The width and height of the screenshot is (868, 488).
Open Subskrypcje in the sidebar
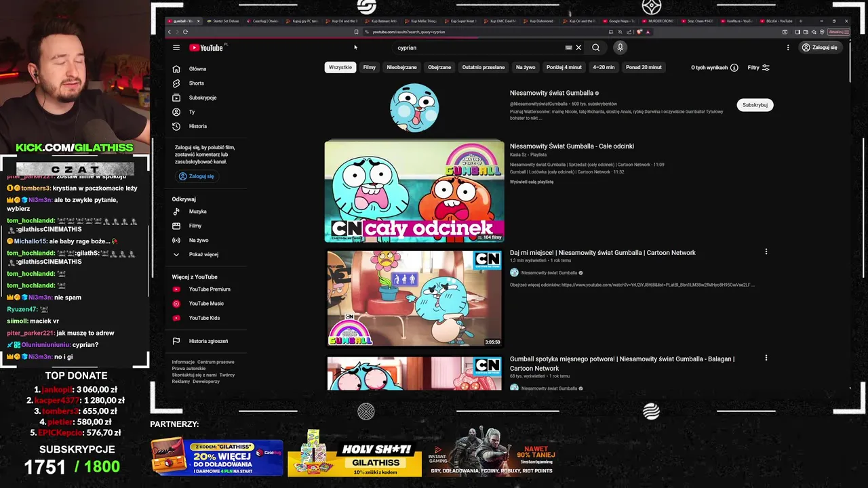202,98
